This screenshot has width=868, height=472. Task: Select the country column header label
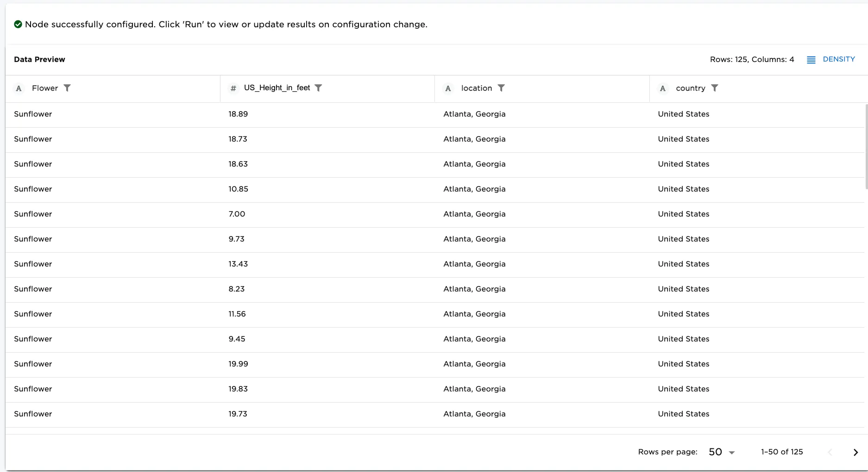point(690,88)
